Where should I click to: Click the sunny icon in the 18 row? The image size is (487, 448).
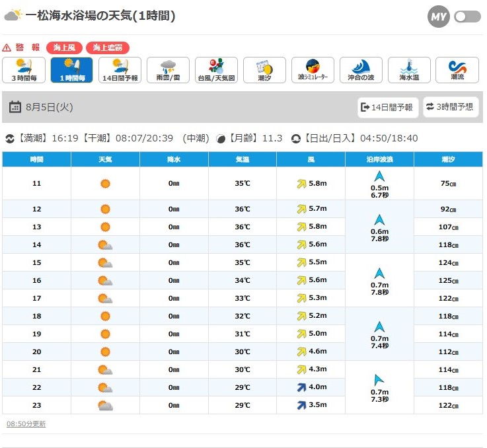click(x=105, y=316)
